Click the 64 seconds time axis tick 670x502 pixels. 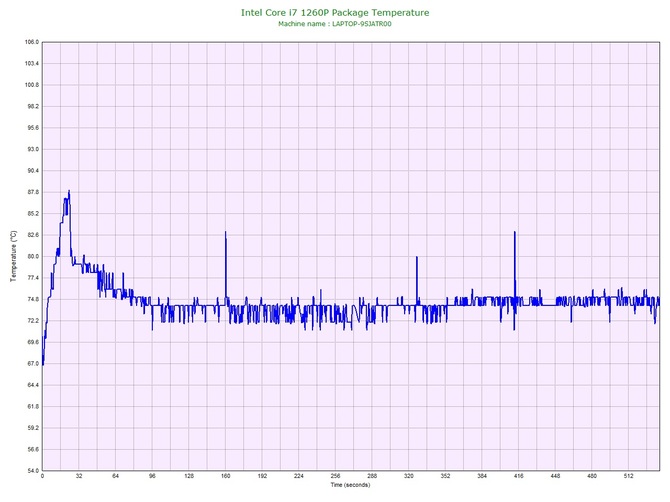coord(115,476)
